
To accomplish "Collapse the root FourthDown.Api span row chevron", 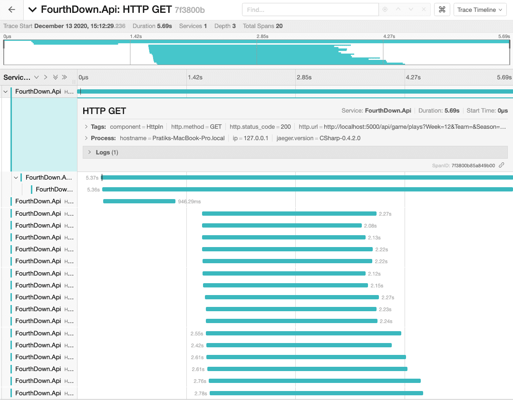I will pyautogui.click(x=6, y=92).
